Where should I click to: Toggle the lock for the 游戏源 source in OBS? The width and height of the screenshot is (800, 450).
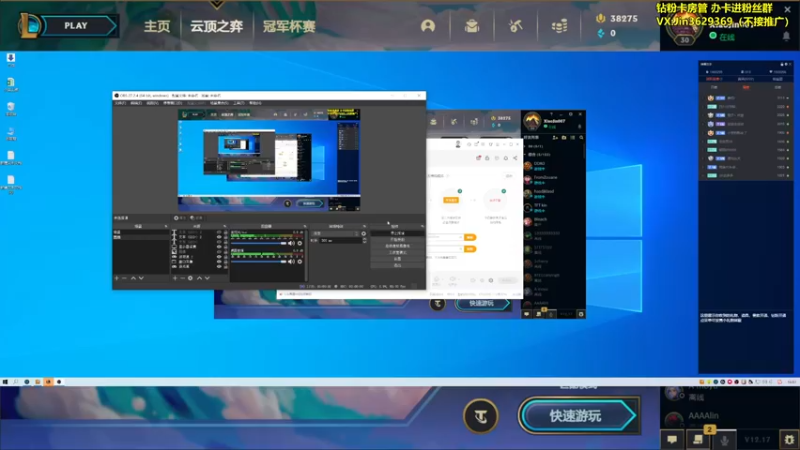point(226,266)
